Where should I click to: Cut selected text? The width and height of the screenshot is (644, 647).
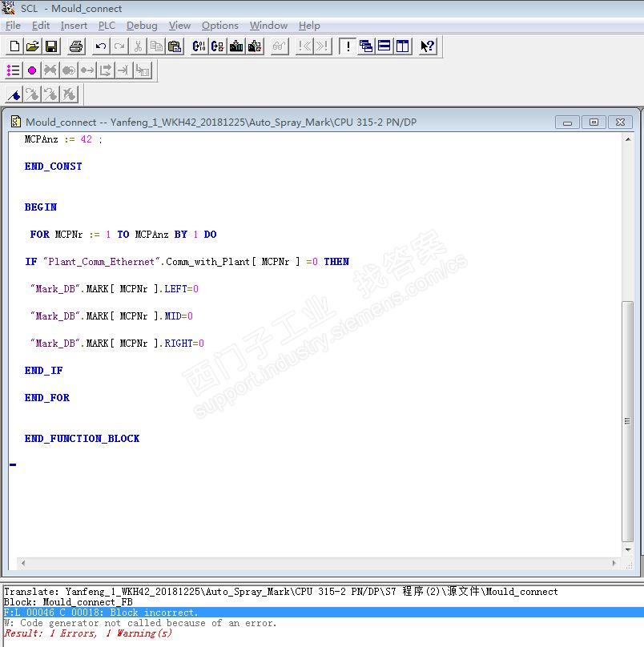(x=138, y=46)
